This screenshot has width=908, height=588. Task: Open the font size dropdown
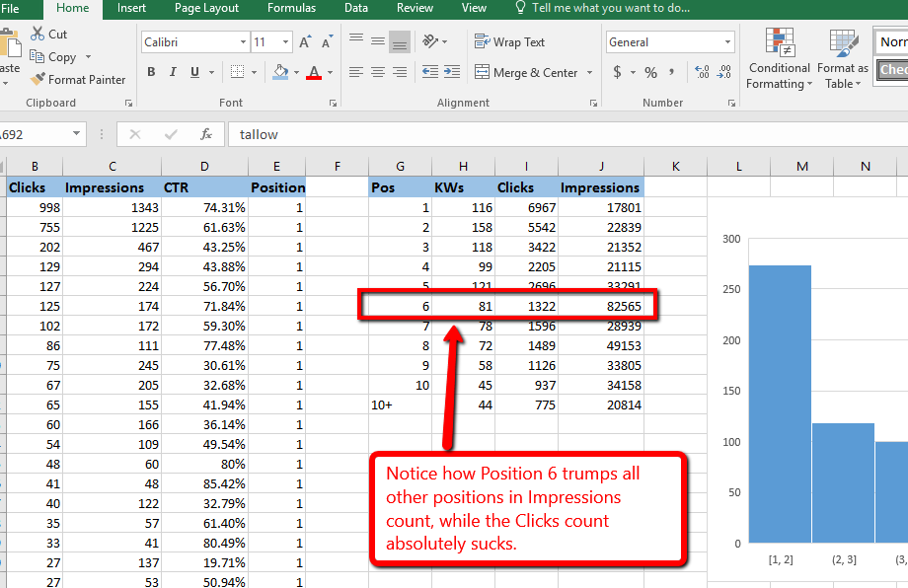[285, 41]
